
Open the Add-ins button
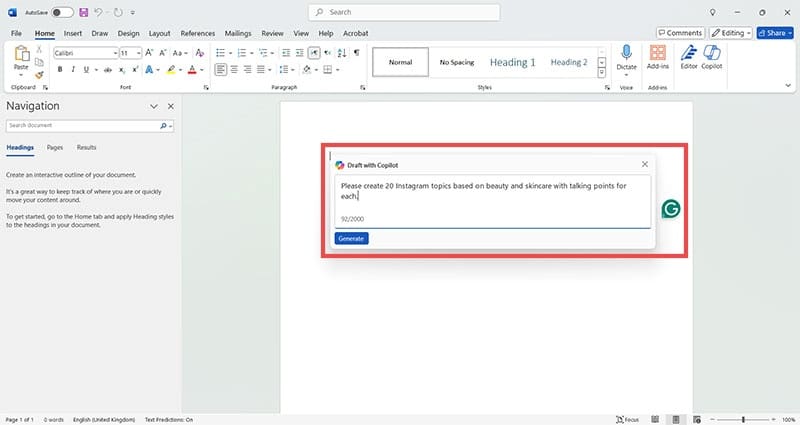(658, 57)
